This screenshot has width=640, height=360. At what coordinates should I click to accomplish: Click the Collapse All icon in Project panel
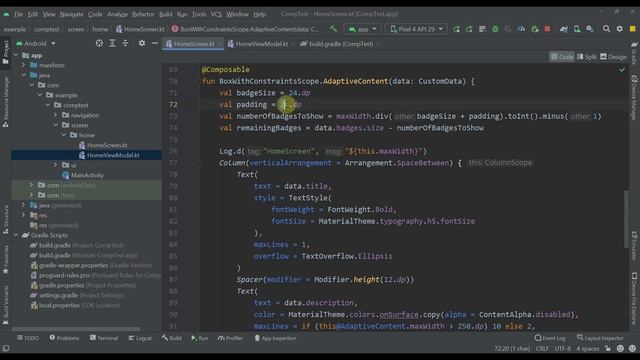(x=125, y=43)
